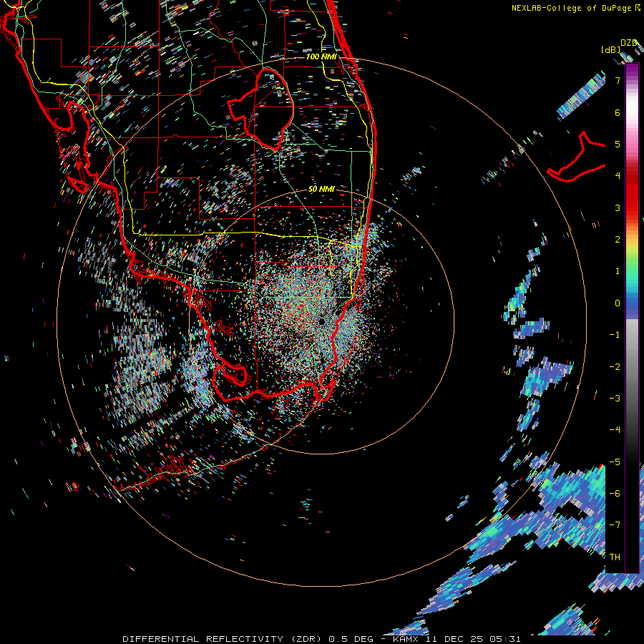
Task: Click the "4" value on the color scale
Action: [618, 176]
